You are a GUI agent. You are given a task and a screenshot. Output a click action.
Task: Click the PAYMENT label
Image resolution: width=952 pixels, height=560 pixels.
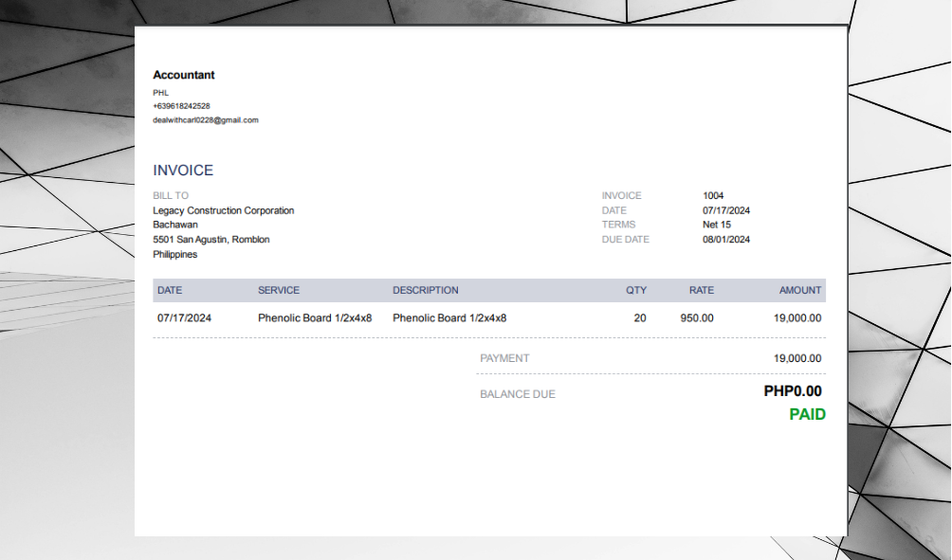pos(504,358)
